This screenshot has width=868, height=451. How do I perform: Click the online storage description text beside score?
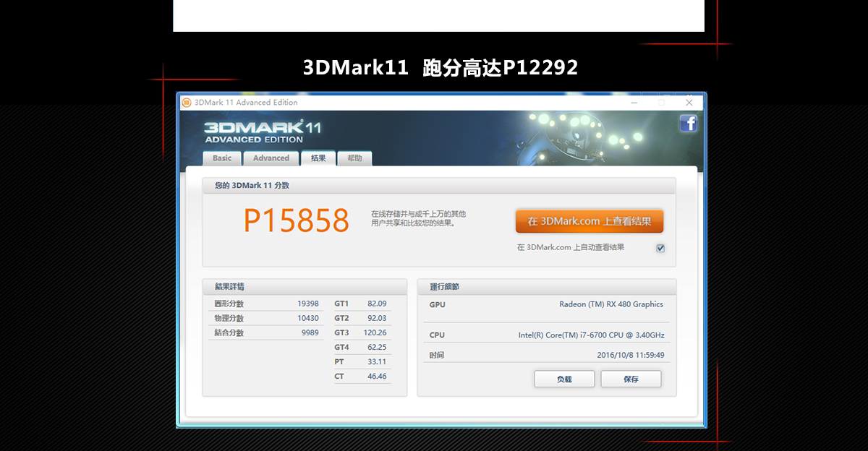419,218
